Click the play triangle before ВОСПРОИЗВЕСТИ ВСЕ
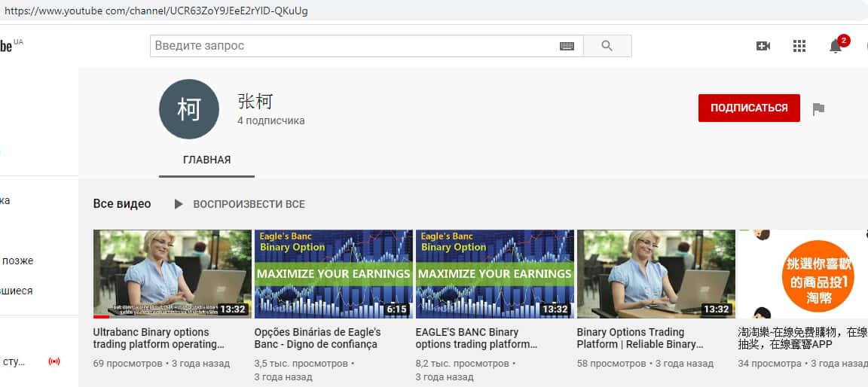 [x=179, y=204]
